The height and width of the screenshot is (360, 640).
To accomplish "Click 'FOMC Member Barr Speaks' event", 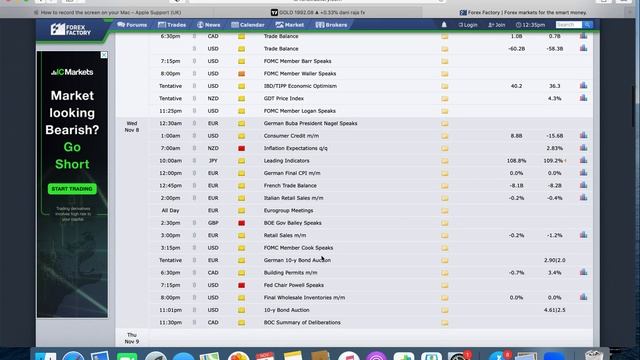I will point(297,61).
